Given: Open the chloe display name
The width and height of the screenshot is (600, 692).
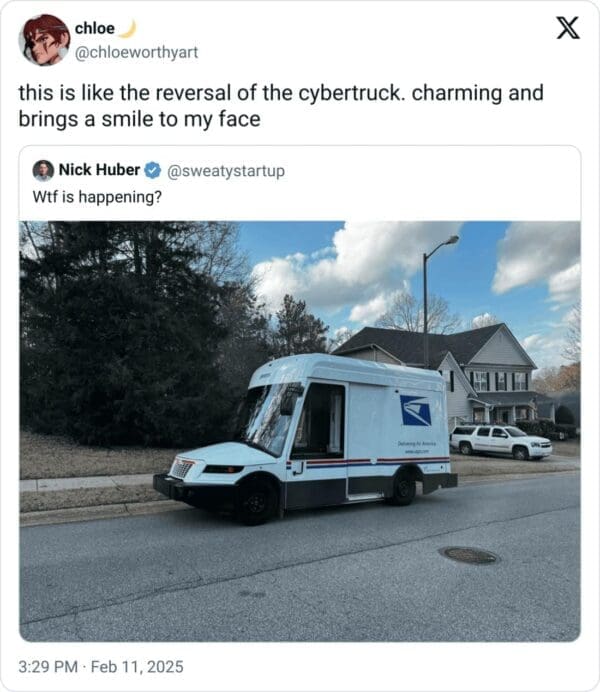Looking at the screenshot, I should (95, 29).
